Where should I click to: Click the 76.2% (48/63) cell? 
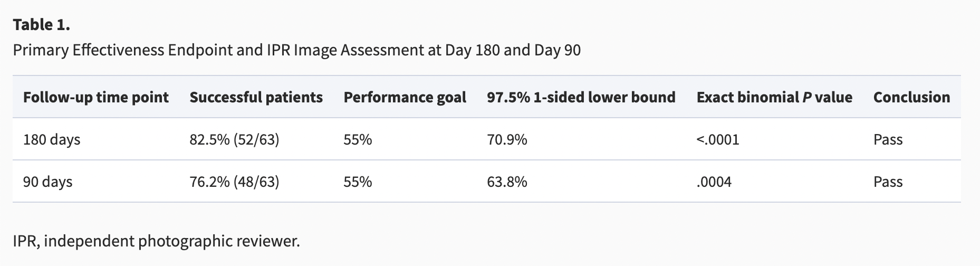234,182
